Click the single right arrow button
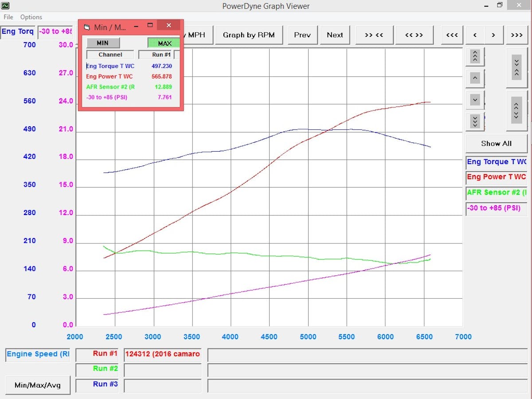 point(493,35)
